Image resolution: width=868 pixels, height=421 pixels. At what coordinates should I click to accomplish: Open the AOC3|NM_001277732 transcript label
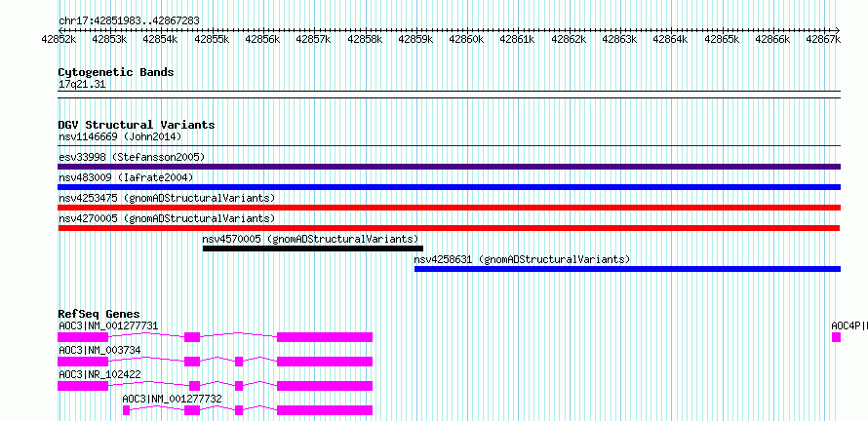click(173, 399)
